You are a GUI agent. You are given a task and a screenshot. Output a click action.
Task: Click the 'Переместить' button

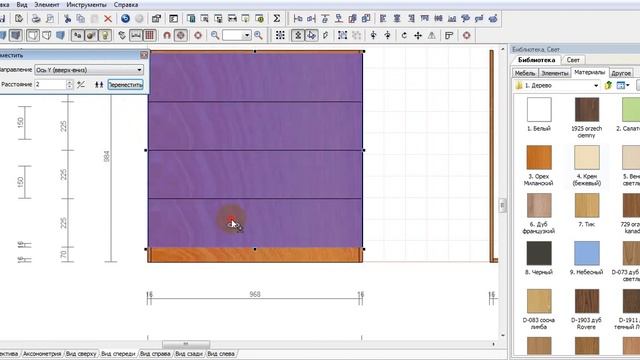[x=125, y=84]
